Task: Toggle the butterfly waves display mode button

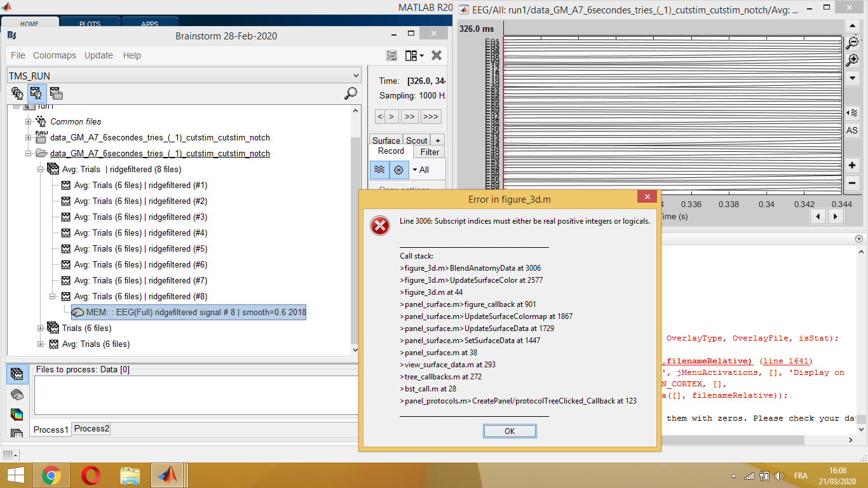Action: point(379,170)
